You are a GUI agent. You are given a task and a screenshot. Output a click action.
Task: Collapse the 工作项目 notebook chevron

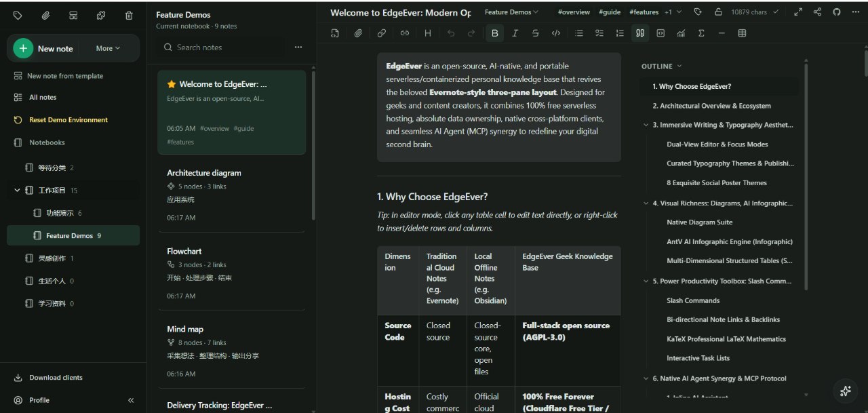pyautogui.click(x=17, y=191)
